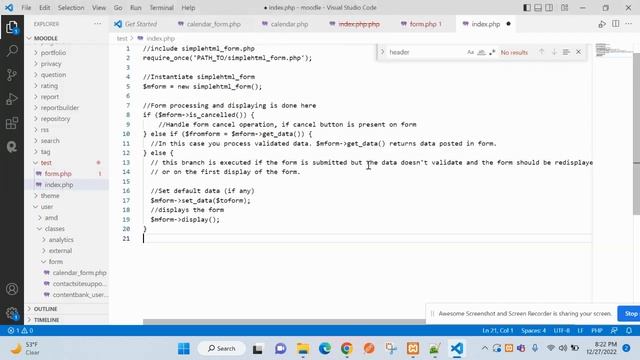Open notifications bell in status bar
This screenshot has width=640, height=360.
[629, 331]
